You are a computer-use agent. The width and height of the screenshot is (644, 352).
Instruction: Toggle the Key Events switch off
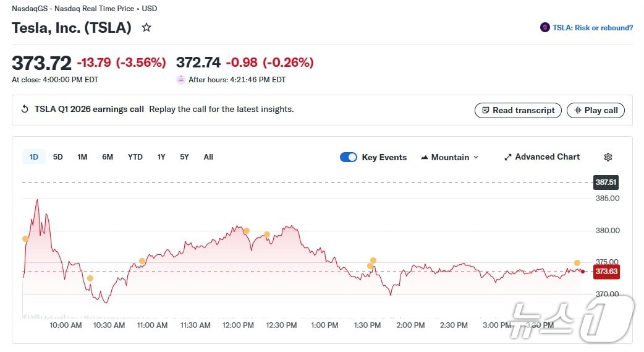[349, 157]
